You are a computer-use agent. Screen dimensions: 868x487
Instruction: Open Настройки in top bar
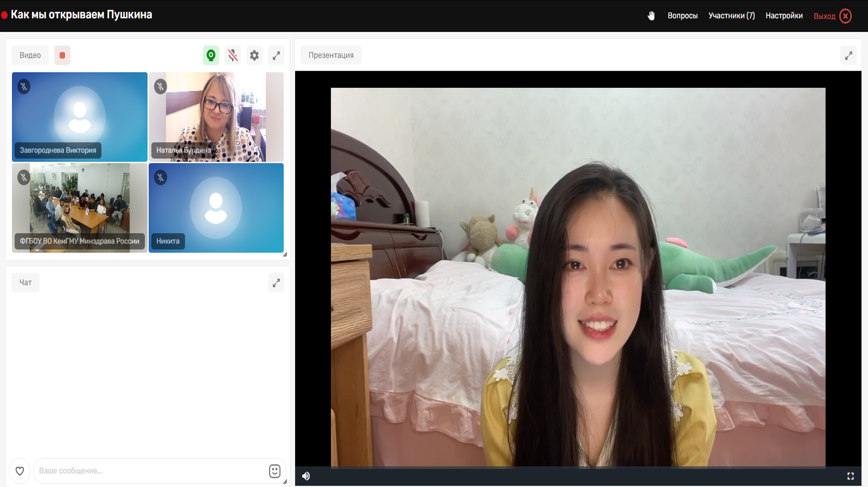point(784,16)
